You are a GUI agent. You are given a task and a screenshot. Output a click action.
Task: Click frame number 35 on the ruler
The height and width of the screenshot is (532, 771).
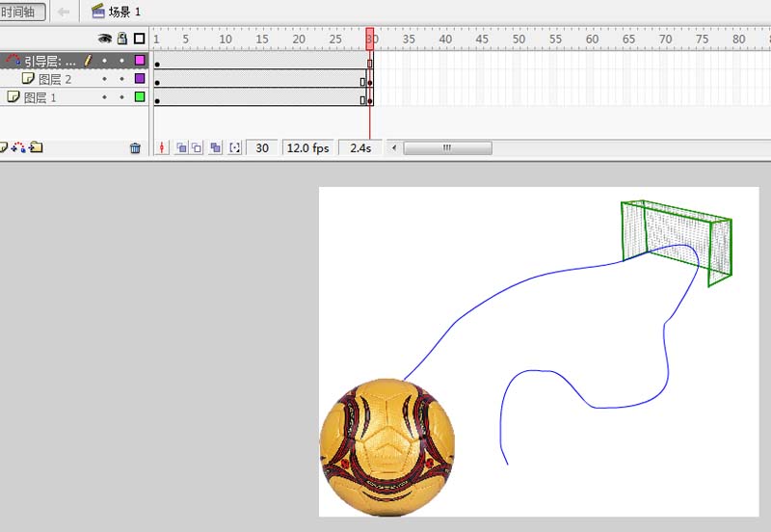pos(409,39)
